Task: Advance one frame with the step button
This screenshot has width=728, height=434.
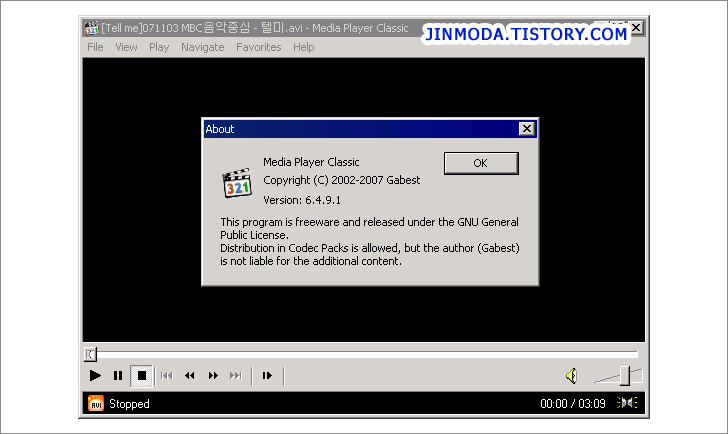Action: pos(267,376)
